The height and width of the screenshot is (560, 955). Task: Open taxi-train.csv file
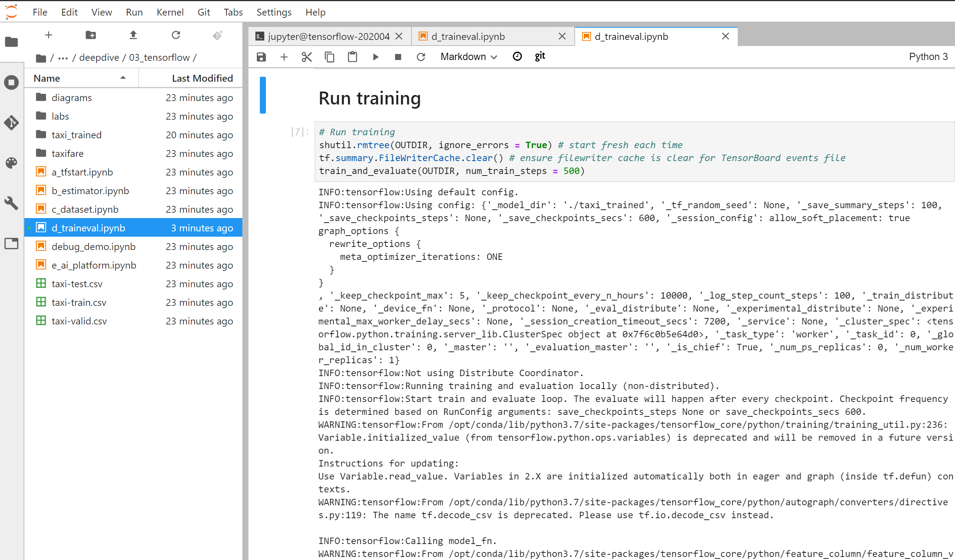[79, 302]
